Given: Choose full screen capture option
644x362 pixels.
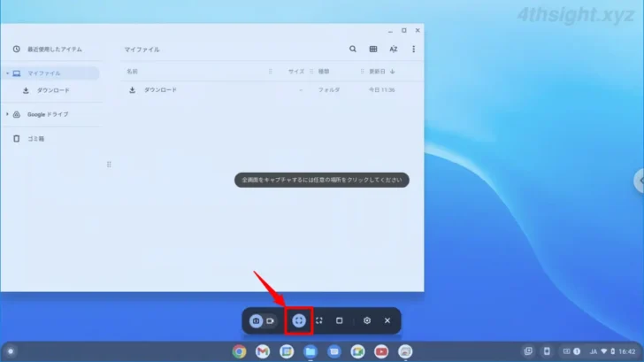Looking at the screenshot, I should click(299, 320).
